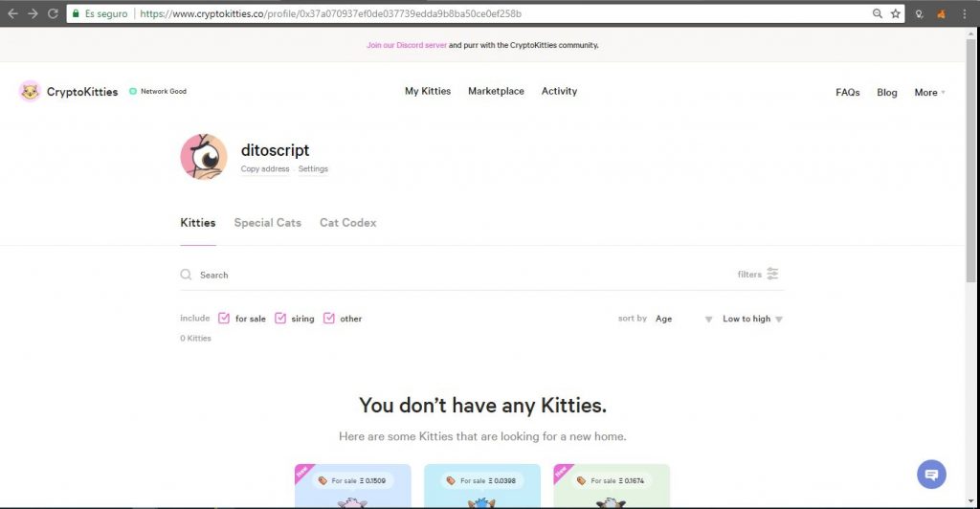Uncheck the other checkbox
This screenshot has height=509, width=980.
point(329,318)
